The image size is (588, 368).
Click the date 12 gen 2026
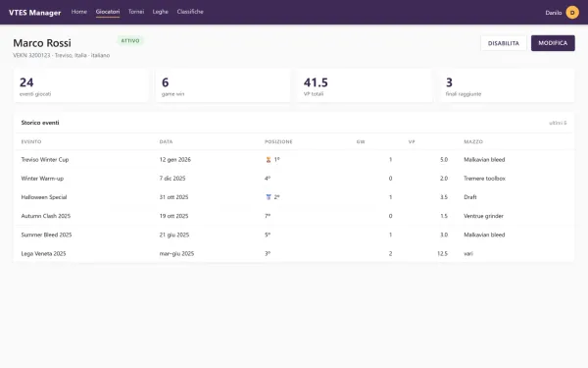pos(175,160)
